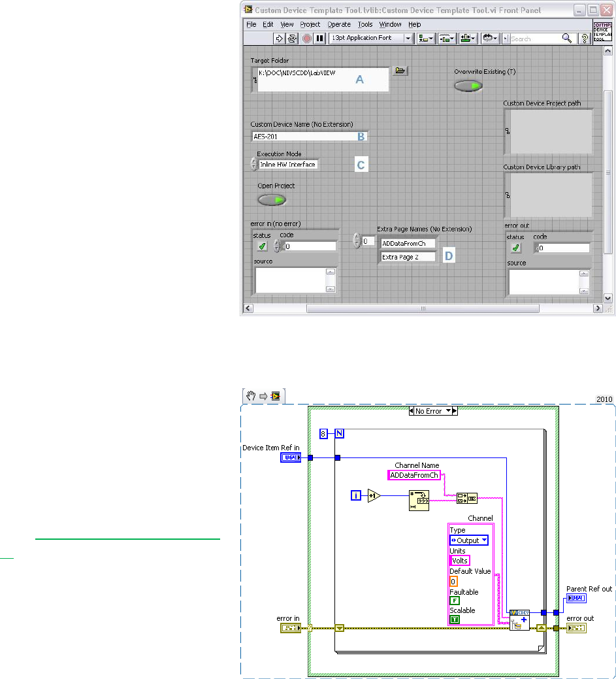Toggle the error out status indicator
Image resolution: width=616 pixels, height=679 pixels.
515,248
